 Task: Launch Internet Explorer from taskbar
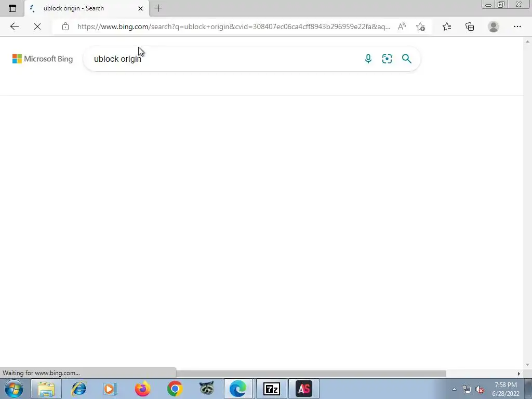tap(79, 389)
